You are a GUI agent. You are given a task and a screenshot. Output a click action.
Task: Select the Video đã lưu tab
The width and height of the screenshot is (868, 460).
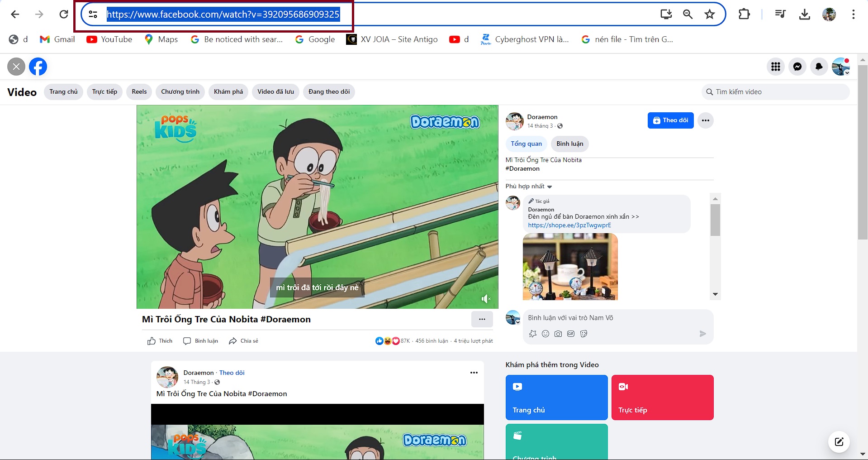coord(275,91)
